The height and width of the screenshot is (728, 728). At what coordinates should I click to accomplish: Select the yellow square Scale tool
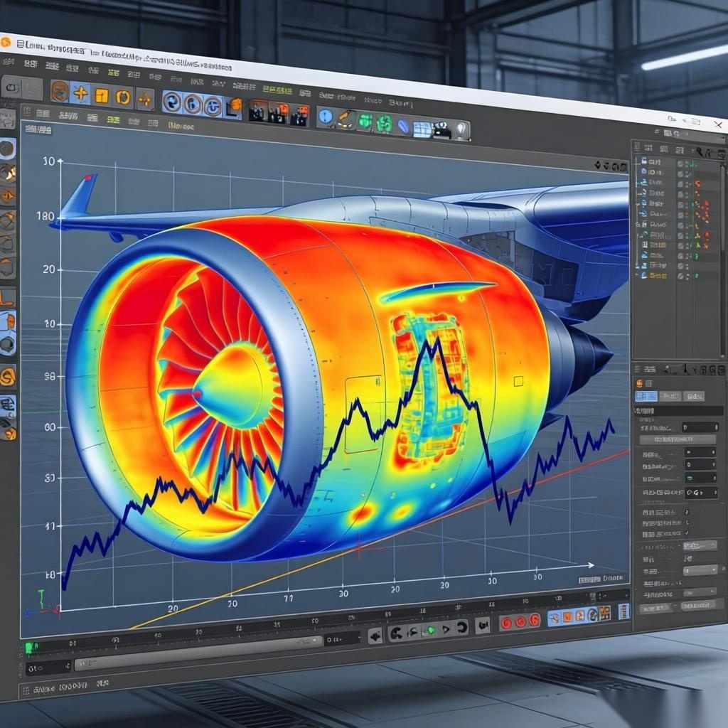pos(102,95)
